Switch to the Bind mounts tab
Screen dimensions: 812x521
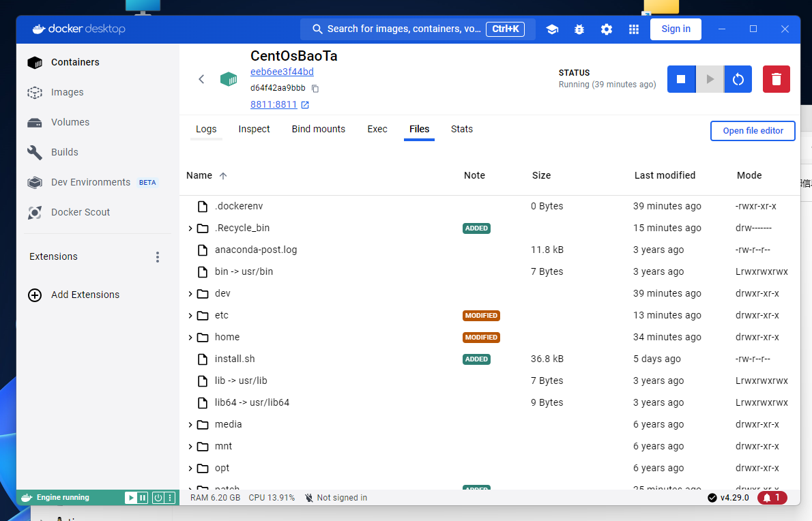pyautogui.click(x=319, y=130)
